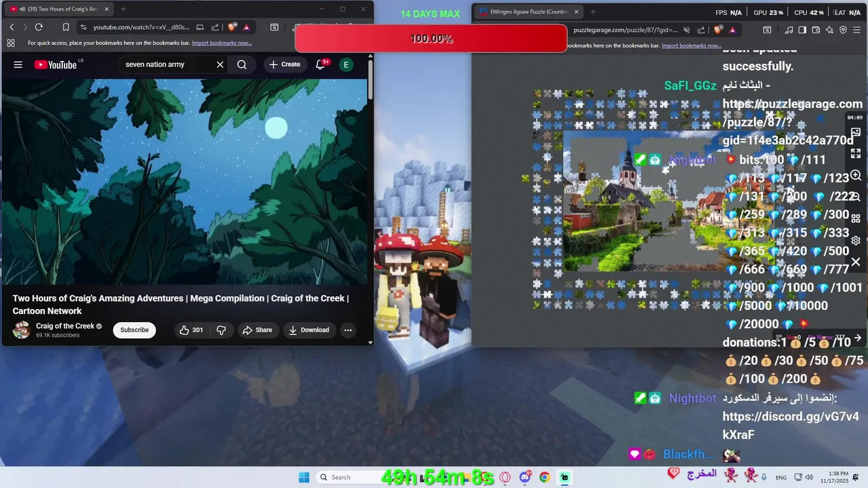Open the playlist music note in puzzle browser

pos(789,30)
